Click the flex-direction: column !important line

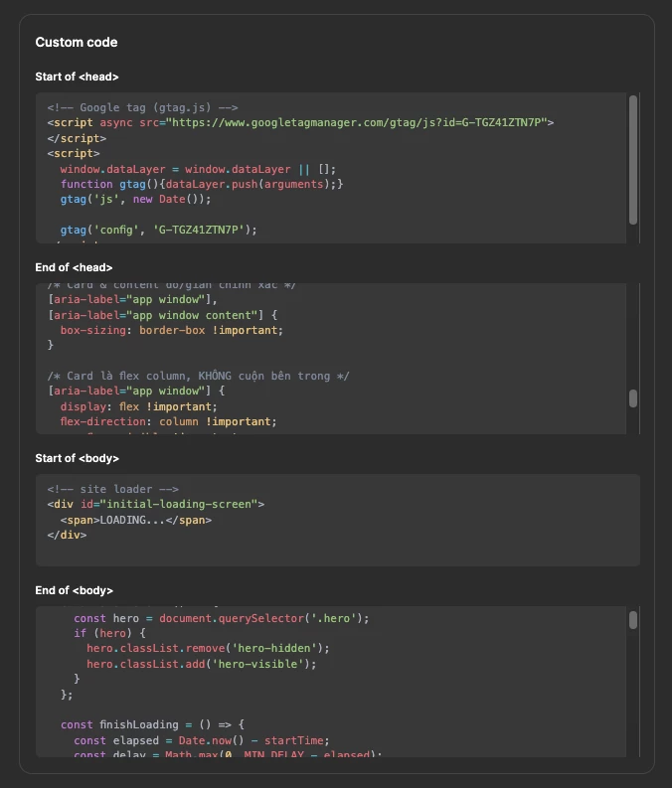(168, 421)
